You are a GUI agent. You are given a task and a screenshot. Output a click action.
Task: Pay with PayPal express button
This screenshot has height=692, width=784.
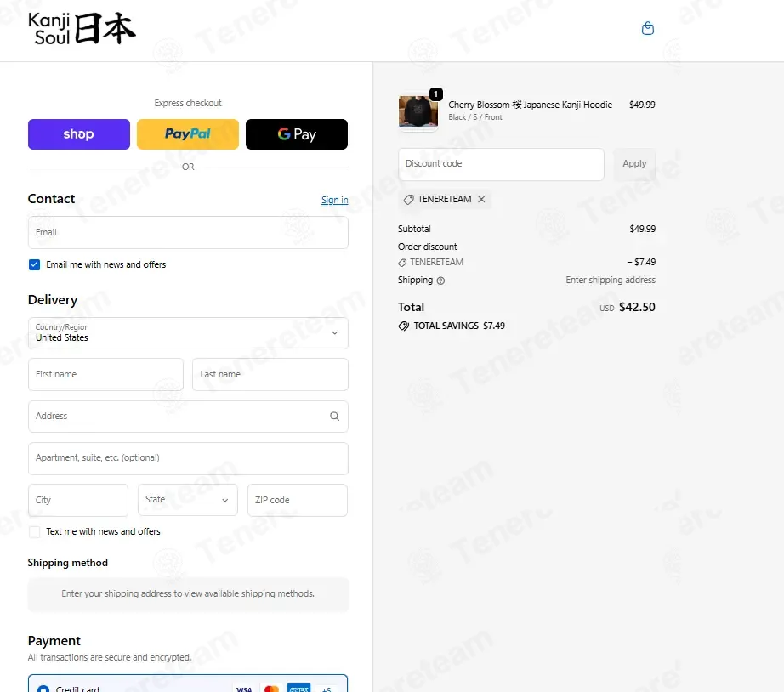tap(188, 134)
